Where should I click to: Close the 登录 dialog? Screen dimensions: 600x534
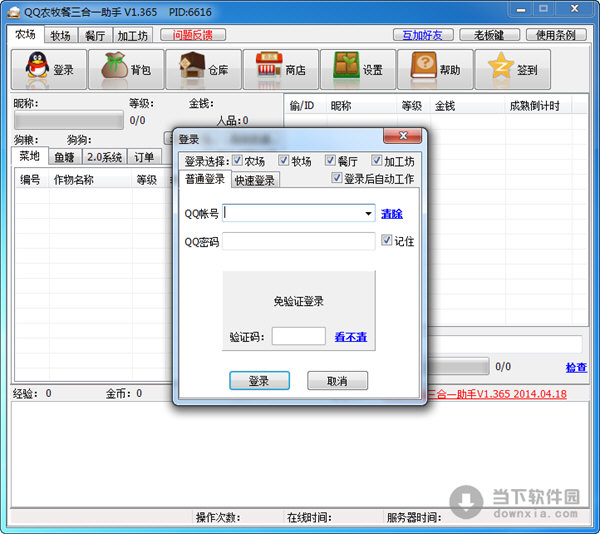coord(403,135)
